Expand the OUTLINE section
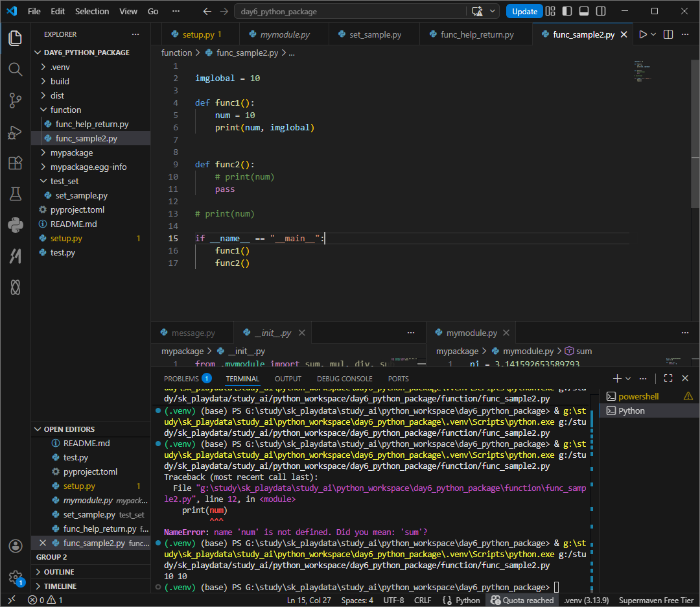 pyautogui.click(x=91, y=572)
